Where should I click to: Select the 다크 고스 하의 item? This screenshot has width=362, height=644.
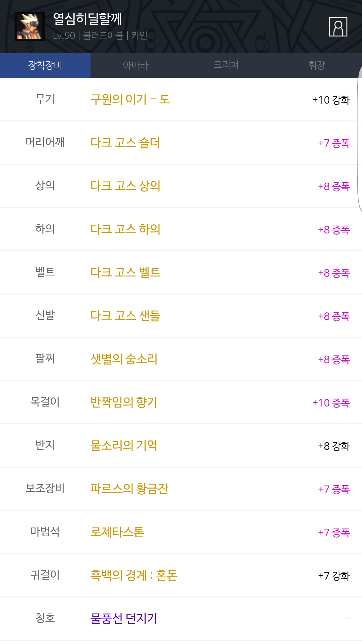[x=125, y=229]
